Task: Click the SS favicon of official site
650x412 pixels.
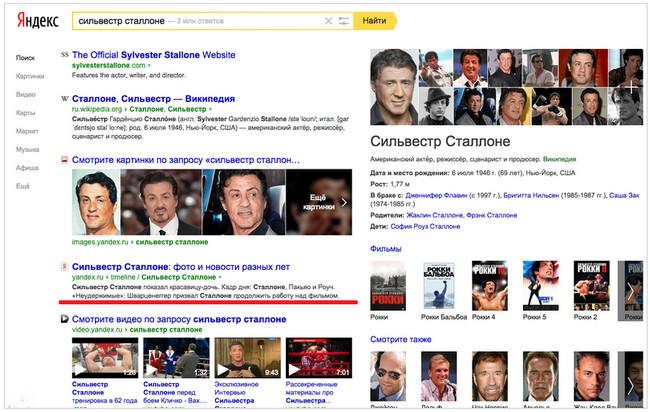Action: pos(64,54)
